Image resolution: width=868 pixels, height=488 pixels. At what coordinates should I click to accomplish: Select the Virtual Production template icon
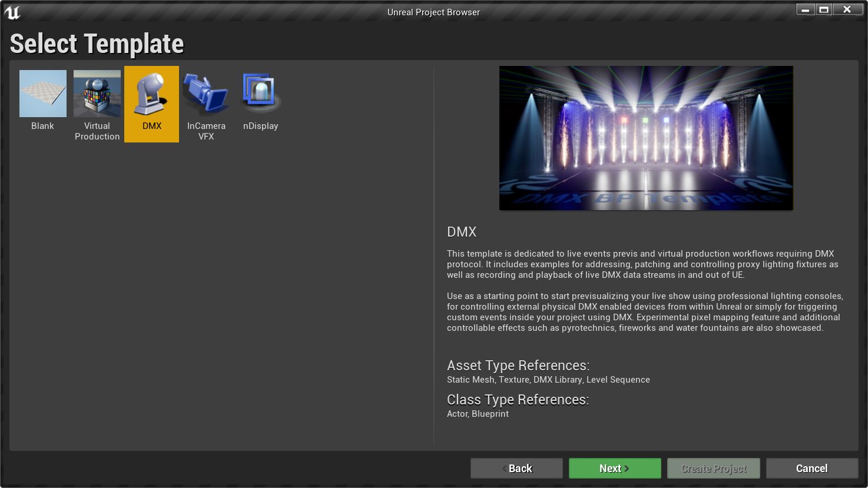97,94
